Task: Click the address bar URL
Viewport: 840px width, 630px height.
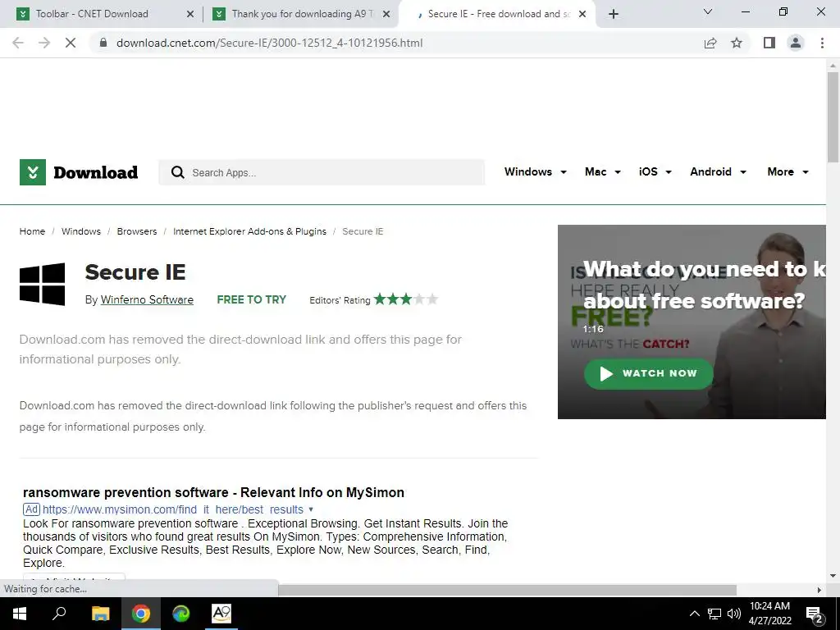Action: point(269,43)
